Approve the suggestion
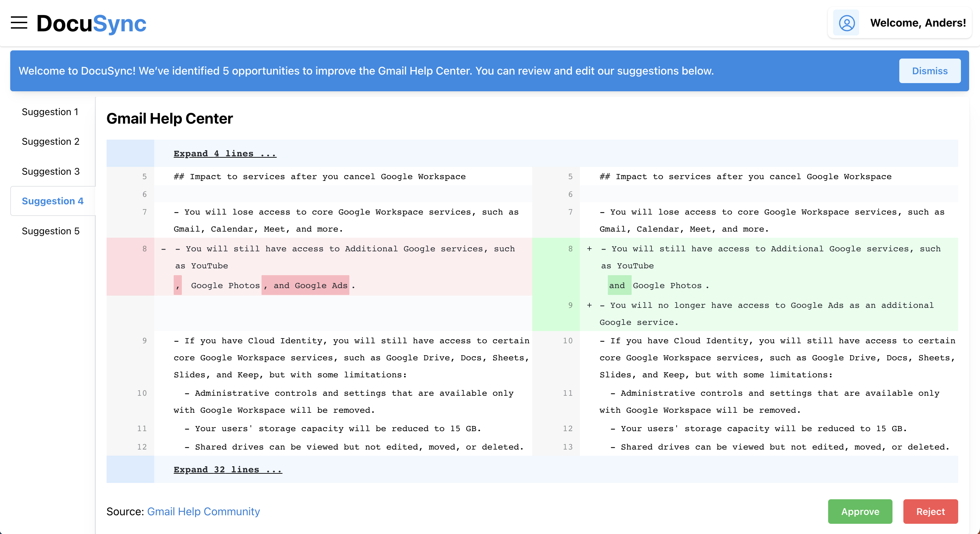 860,512
